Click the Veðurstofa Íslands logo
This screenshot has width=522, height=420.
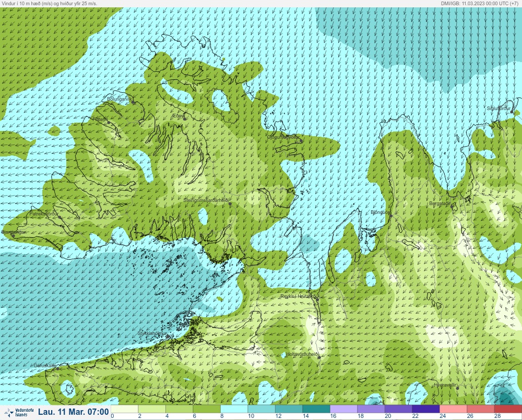tap(18, 412)
